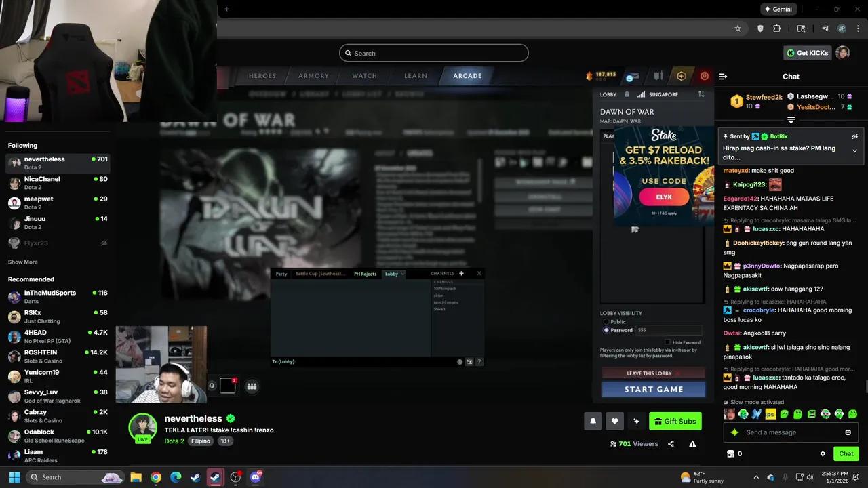Click the Get KICKs button

(x=807, y=53)
